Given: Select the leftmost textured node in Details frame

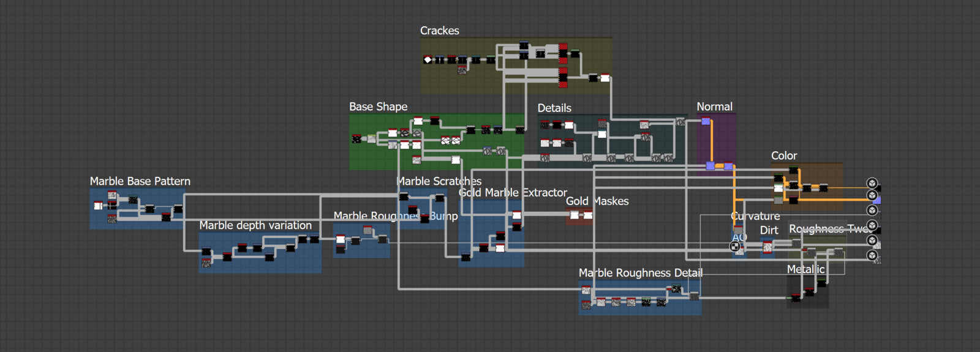Looking at the screenshot, I should coord(545,125).
